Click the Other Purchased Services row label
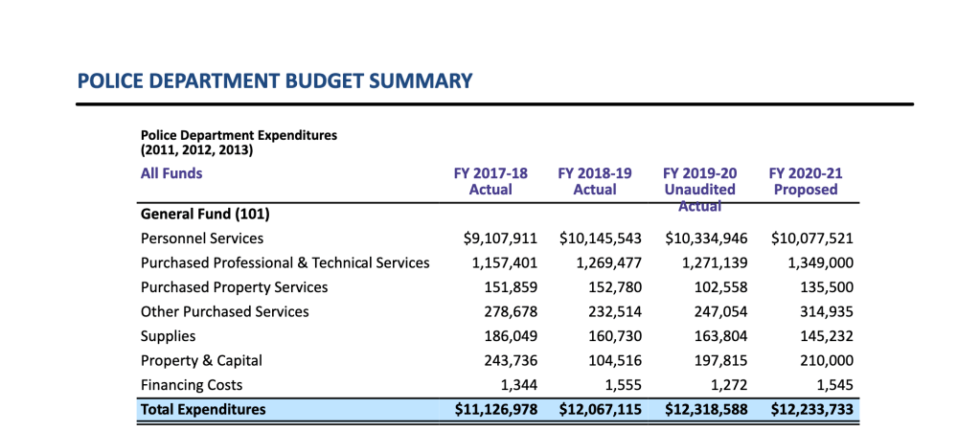Viewport: 980px width, 432px height. (x=224, y=311)
